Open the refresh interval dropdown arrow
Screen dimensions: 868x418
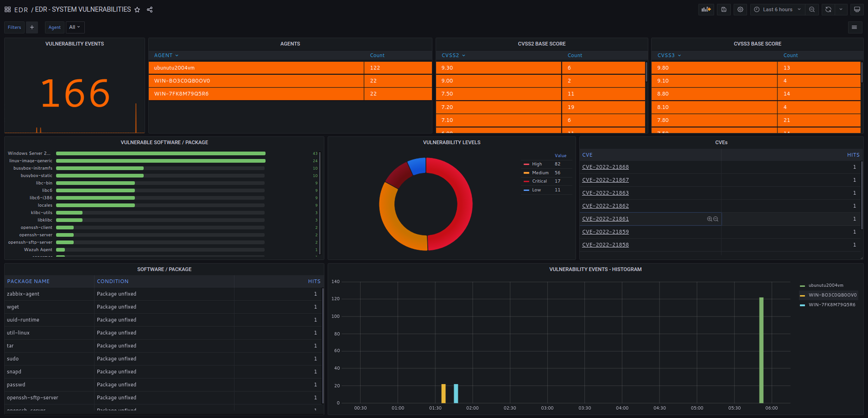point(841,9)
